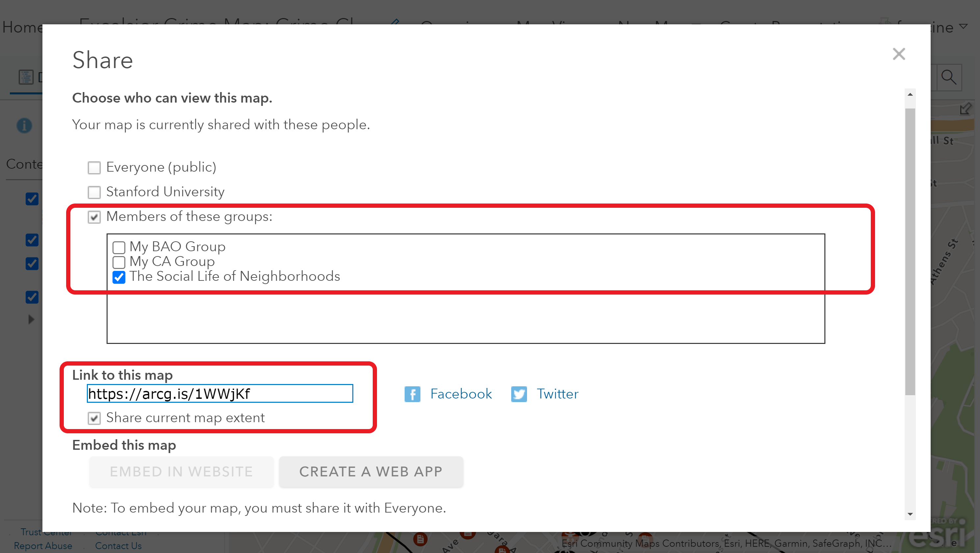Check the Everyone (public) checkbox
Viewport: 980px width, 553px height.
94,168
